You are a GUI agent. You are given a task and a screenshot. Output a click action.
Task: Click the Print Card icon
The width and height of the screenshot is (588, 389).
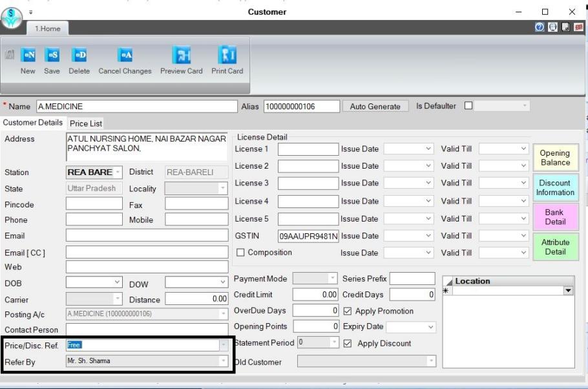click(x=227, y=55)
